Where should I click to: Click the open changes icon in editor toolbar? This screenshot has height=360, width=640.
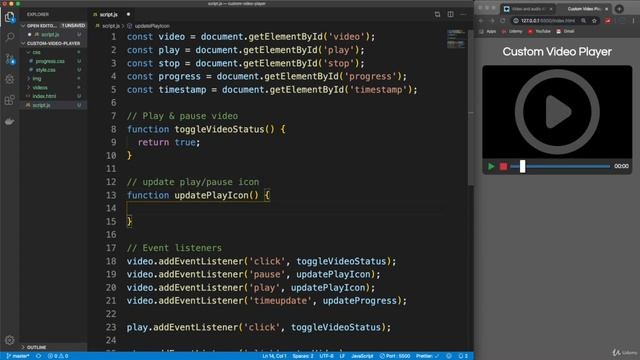pyautogui.click(x=437, y=14)
